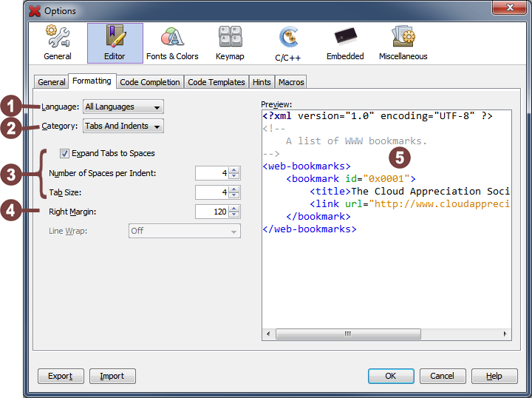Click the Right Margin input field
Image resolution: width=532 pixels, height=398 pixels.
[x=211, y=212]
